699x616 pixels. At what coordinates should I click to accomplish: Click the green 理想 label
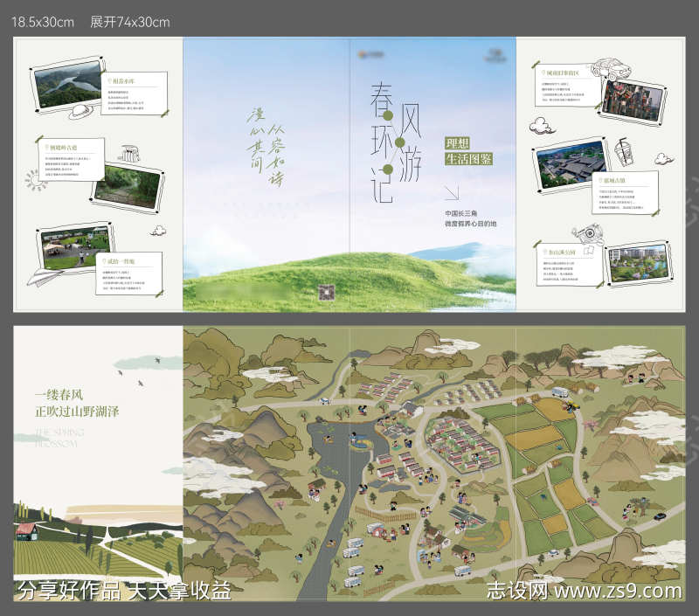[x=458, y=143]
